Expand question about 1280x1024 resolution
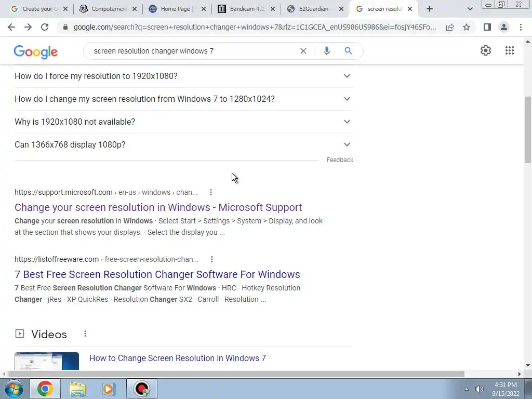The height and width of the screenshot is (399, 532). pyautogui.click(x=183, y=99)
